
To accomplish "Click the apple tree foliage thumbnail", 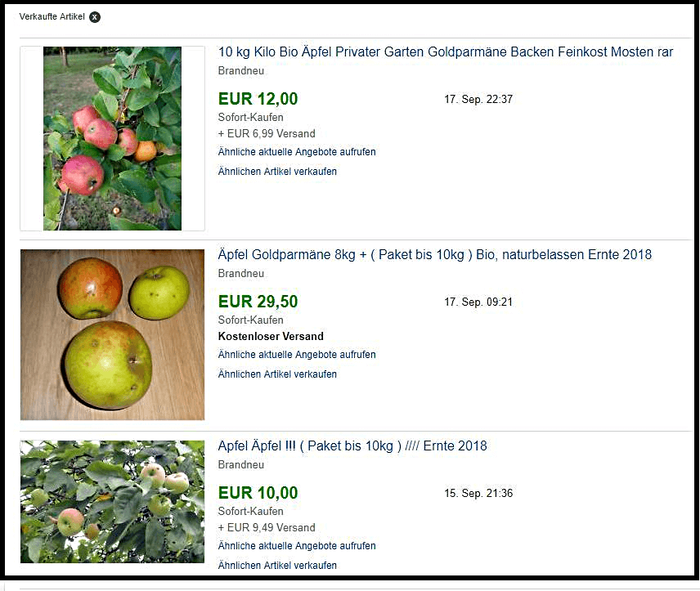I will pos(112,502).
